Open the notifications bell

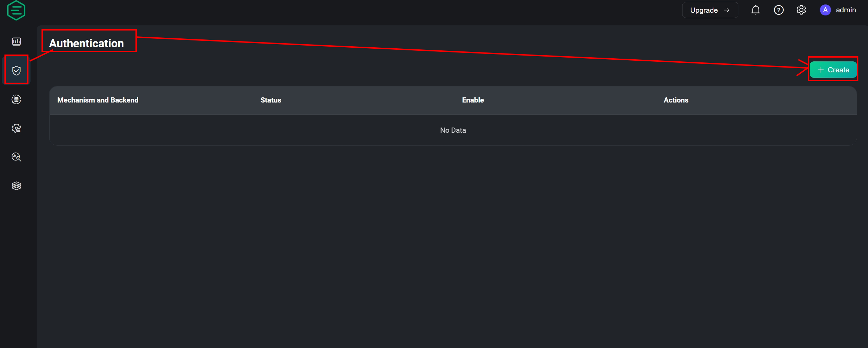pyautogui.click(x=756, y=10)
